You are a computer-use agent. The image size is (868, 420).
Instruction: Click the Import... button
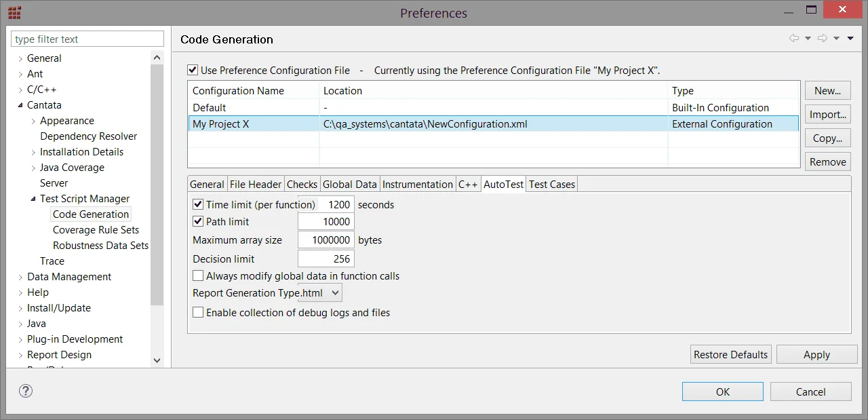point(827,114)
